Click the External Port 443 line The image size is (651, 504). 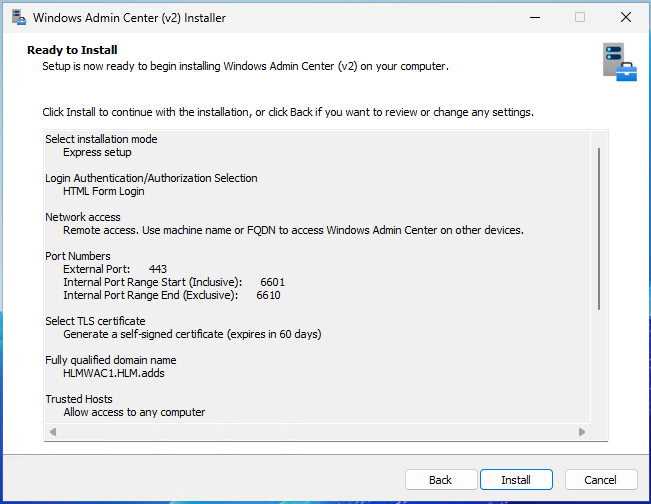pos(115,269)
